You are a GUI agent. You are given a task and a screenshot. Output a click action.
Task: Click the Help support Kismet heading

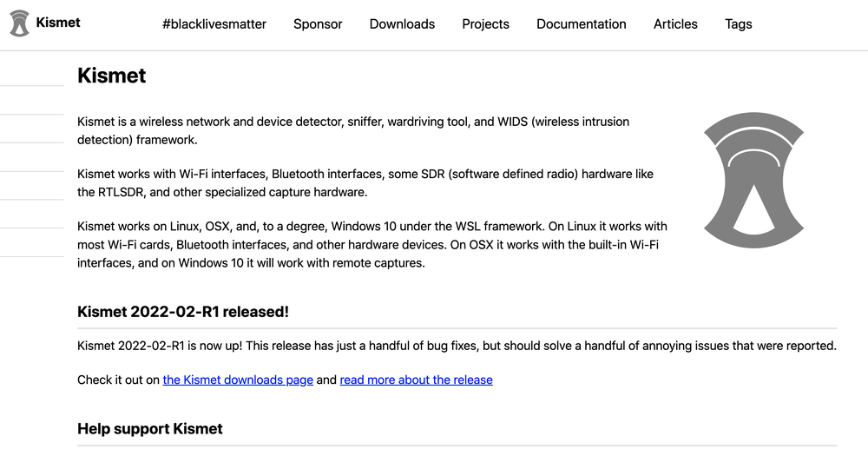coord(150,429)
